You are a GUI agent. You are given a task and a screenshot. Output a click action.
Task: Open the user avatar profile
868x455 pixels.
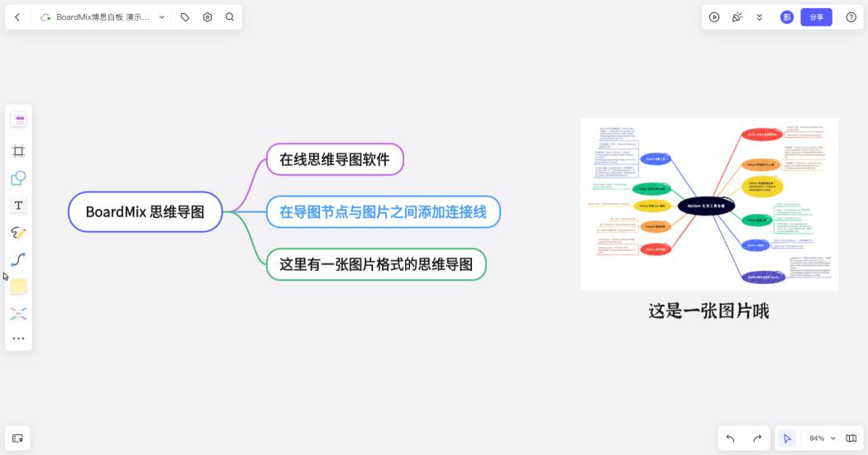[787, 17]
